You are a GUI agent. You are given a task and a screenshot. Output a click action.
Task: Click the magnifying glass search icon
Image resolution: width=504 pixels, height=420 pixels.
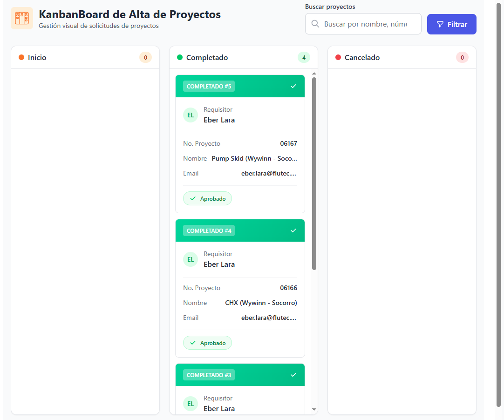pos(315,24)
